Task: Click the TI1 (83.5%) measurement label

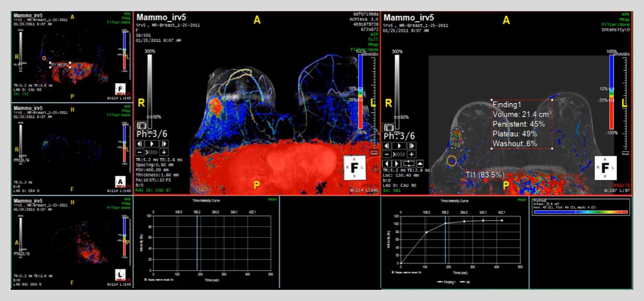Action: [x=485, y=175]
